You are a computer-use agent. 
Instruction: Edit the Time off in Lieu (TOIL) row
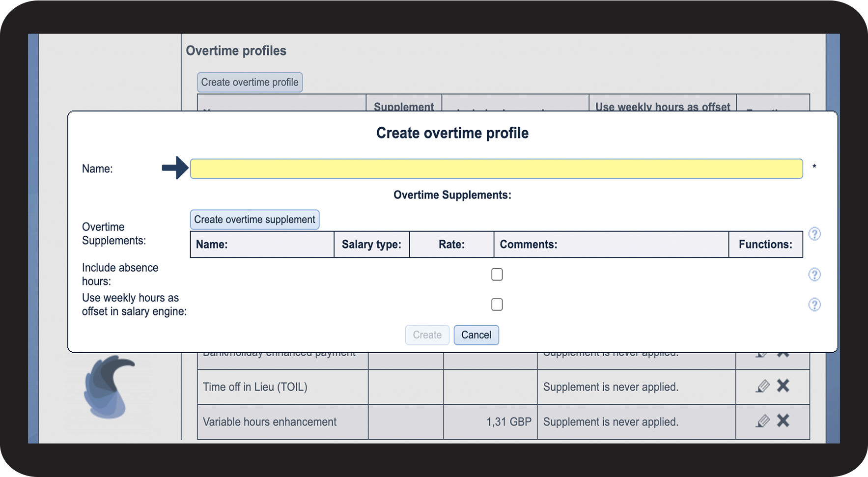click(762, 387)
